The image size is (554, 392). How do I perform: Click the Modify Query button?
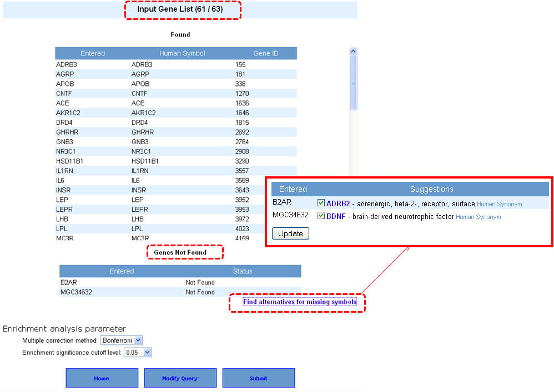point(180,378)
